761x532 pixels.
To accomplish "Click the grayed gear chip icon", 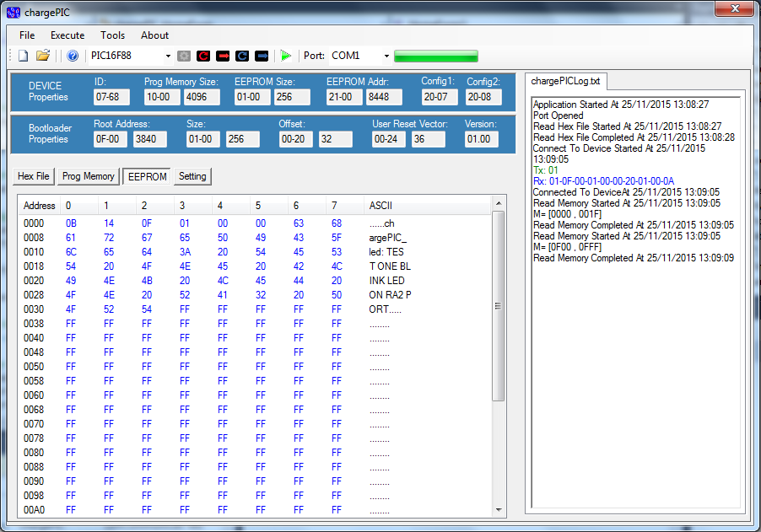I will 184,56.
